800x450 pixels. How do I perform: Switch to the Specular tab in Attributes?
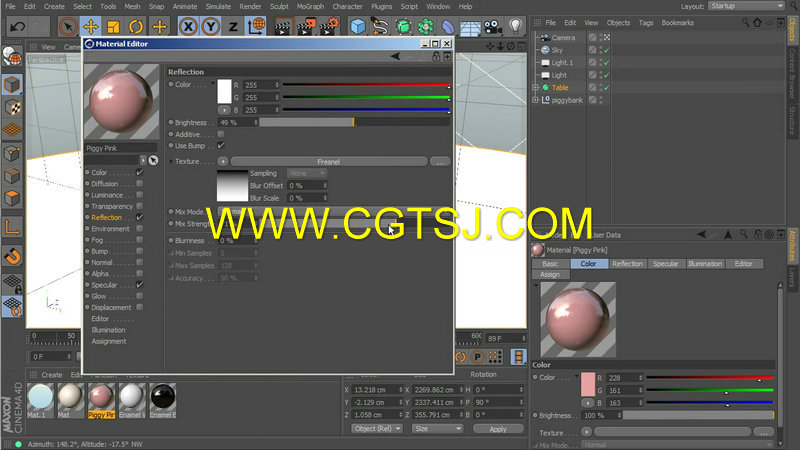point(666,264)
